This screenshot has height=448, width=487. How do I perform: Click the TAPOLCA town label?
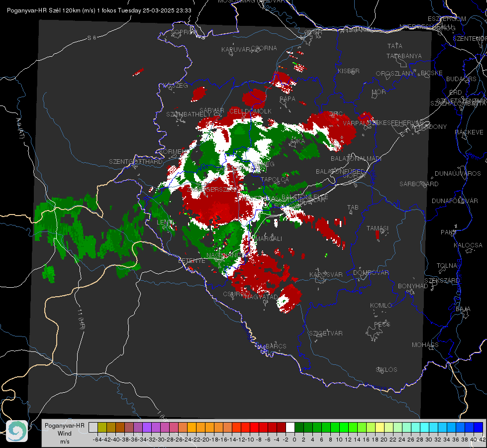275,180
